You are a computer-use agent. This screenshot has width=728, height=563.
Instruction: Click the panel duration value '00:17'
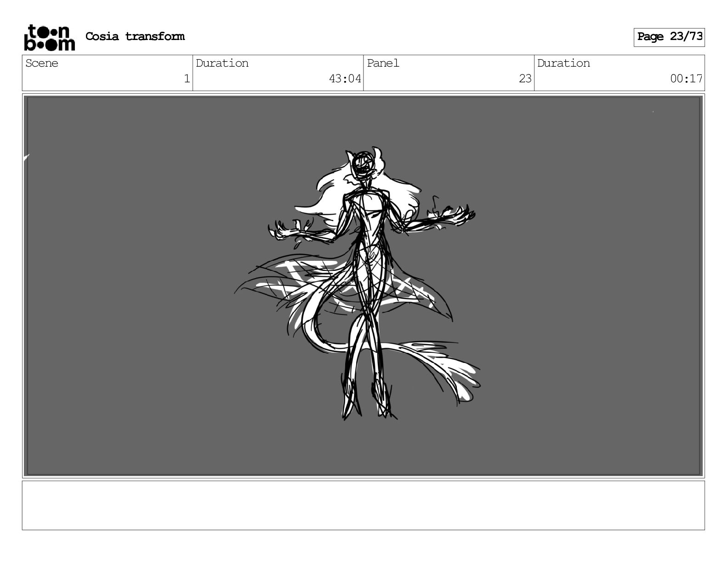[686, 79]
